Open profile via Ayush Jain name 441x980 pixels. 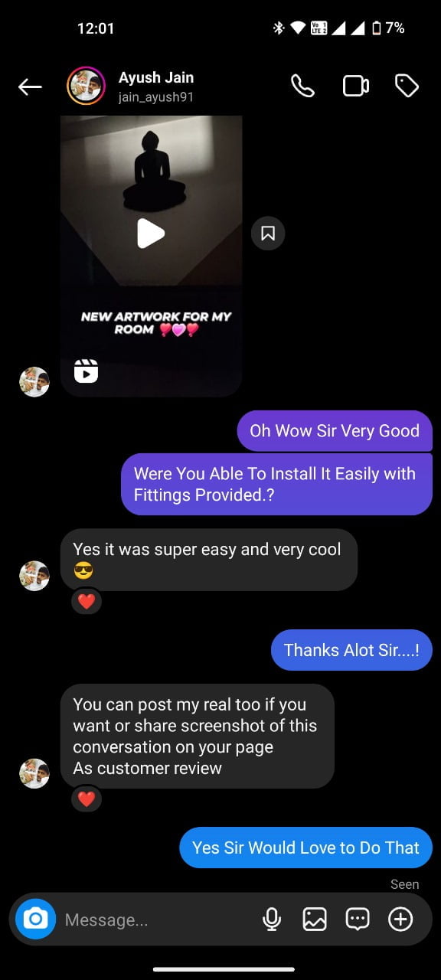click(x=156, y=77)
